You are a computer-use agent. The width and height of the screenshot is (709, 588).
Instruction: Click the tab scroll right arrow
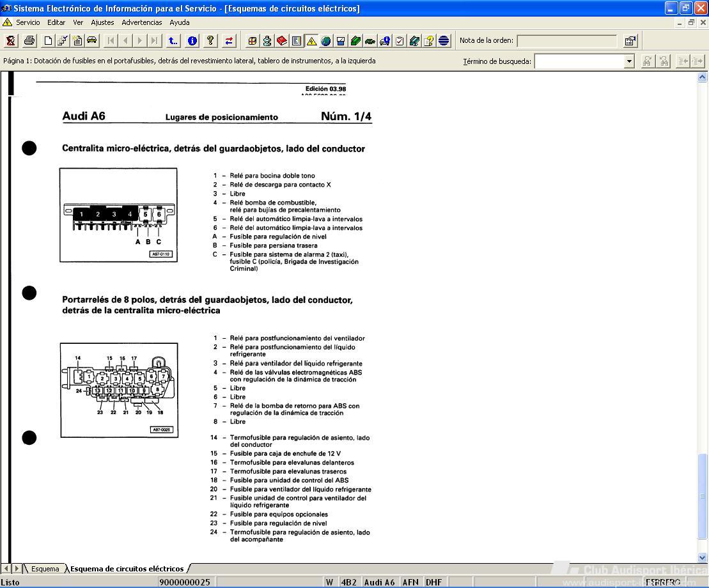coord(17,569)
